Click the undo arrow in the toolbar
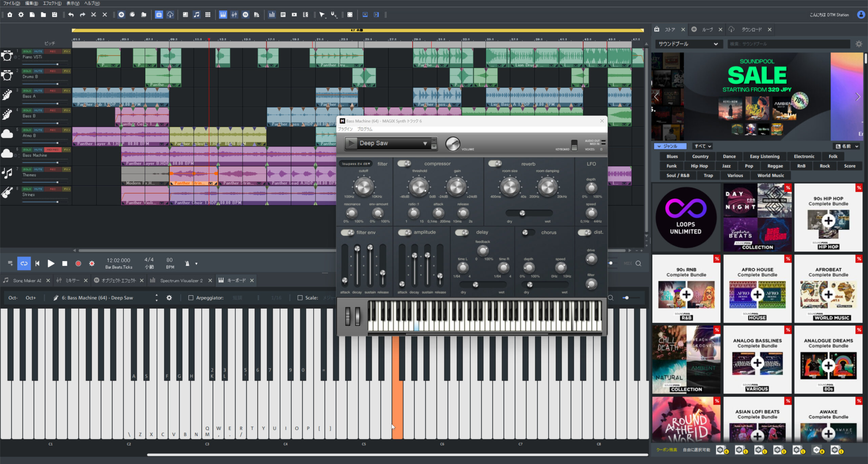 coord(71,15)
